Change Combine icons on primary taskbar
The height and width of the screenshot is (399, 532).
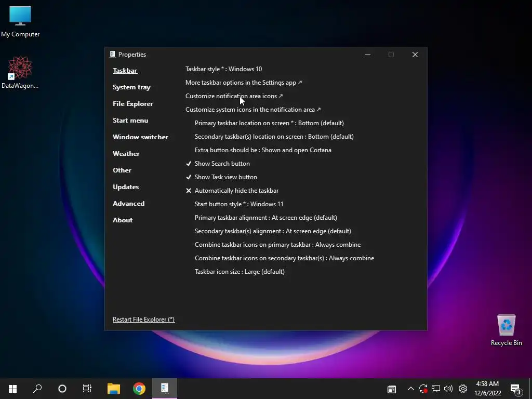(x=277, y=245)
